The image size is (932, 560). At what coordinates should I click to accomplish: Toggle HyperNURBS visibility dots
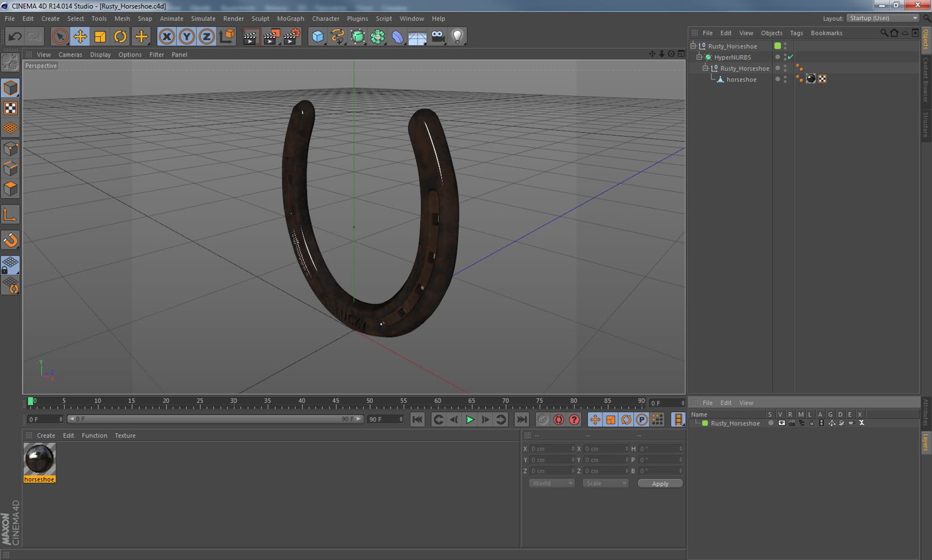[785, 57]
